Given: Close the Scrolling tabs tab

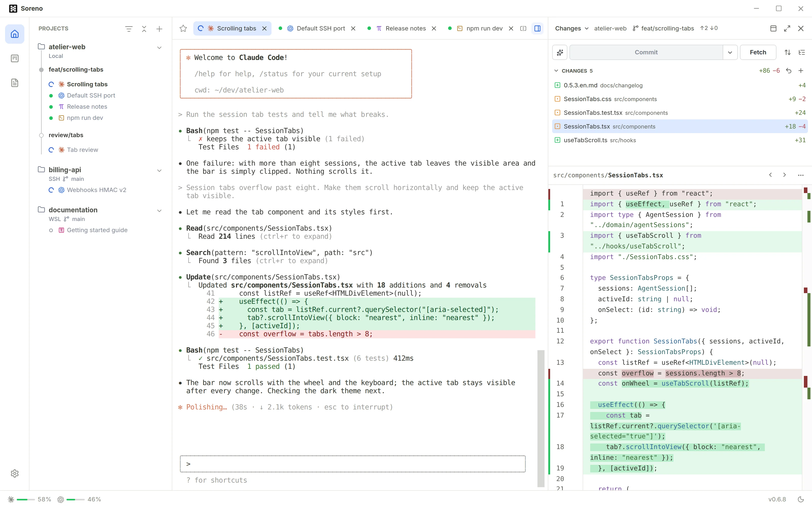Looking at the screenshot, I should pos(264,28).
